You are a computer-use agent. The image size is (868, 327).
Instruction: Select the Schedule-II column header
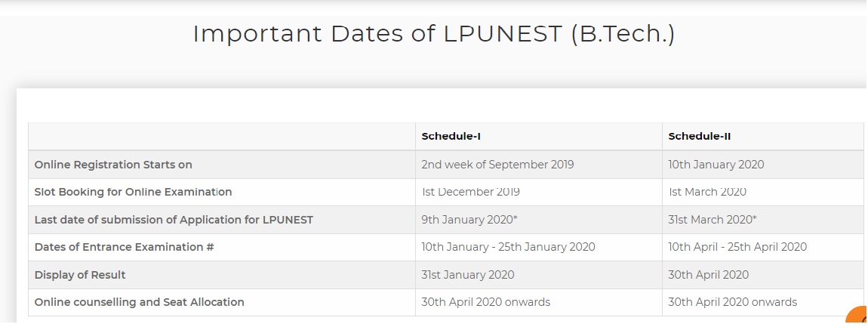coord(700,137)
